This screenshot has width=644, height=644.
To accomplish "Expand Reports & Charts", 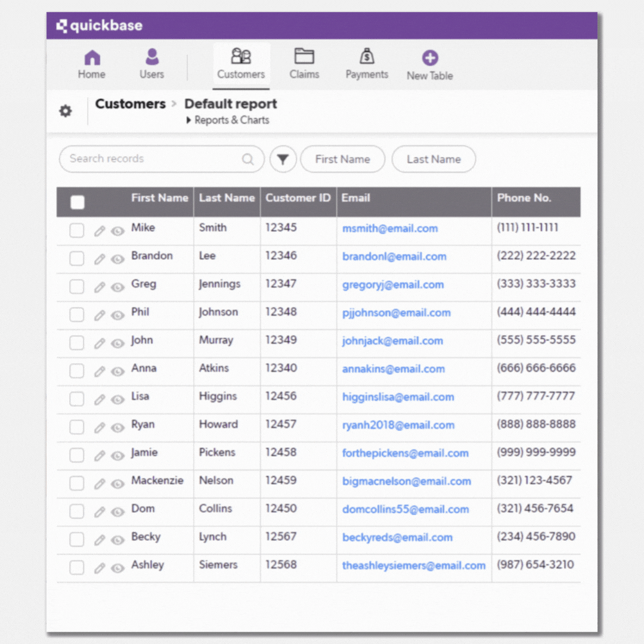I will [228, 120].
